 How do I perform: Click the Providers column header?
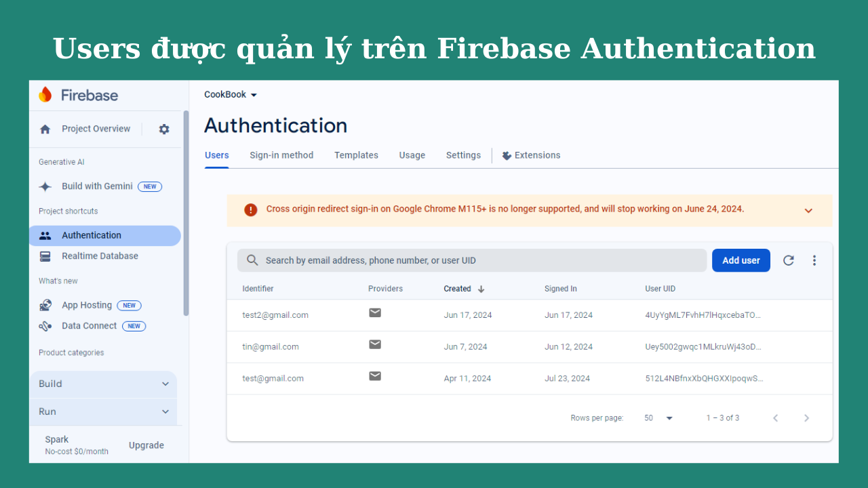pos(385,289)
